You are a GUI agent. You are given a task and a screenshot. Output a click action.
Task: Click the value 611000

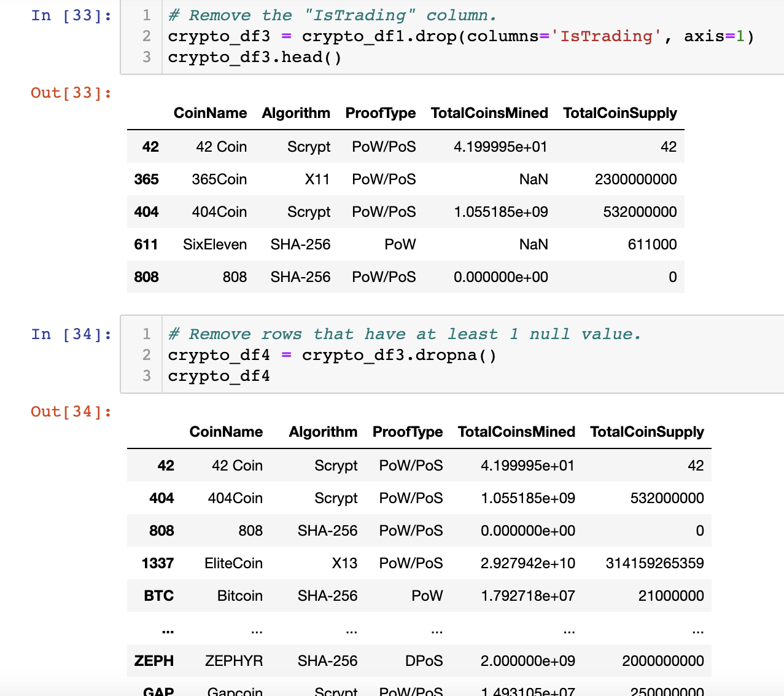coord(652,244)
